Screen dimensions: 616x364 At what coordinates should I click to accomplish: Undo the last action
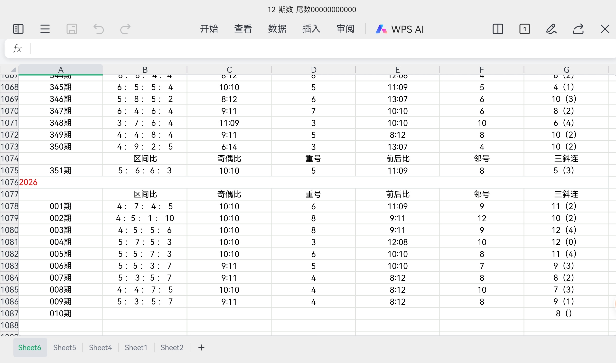(x=99, y=29)
